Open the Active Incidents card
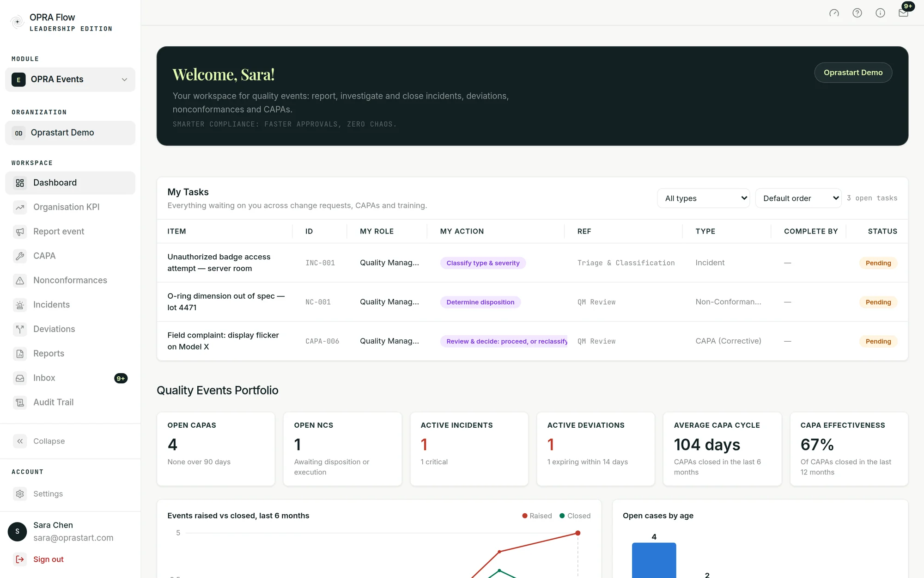 pyautogui.click(x=469, y=449)
